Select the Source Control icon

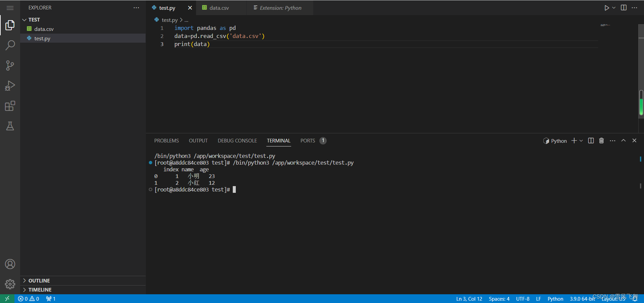pos(10,65)
